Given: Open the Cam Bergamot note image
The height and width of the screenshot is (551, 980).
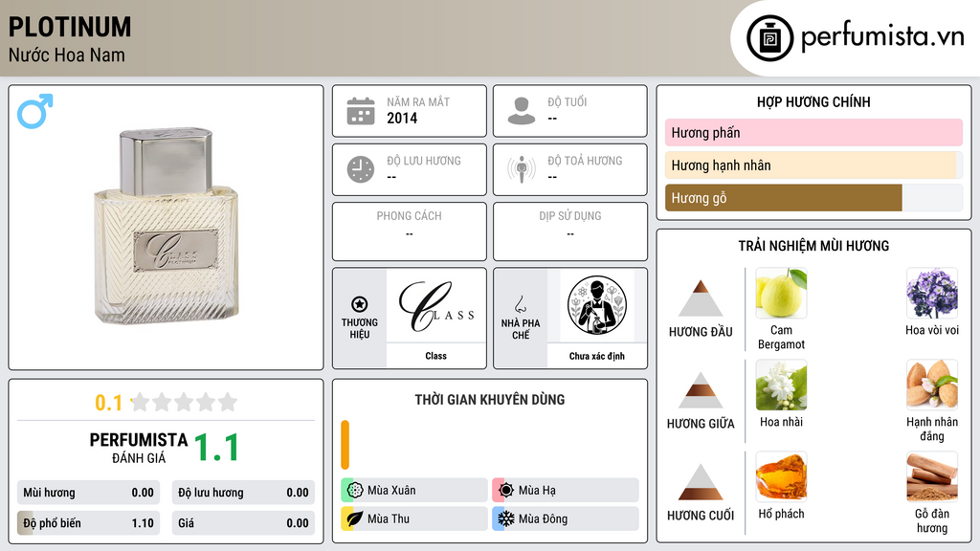Looking at the screenshot, I should pyautogui.click(x=781, y=293).
